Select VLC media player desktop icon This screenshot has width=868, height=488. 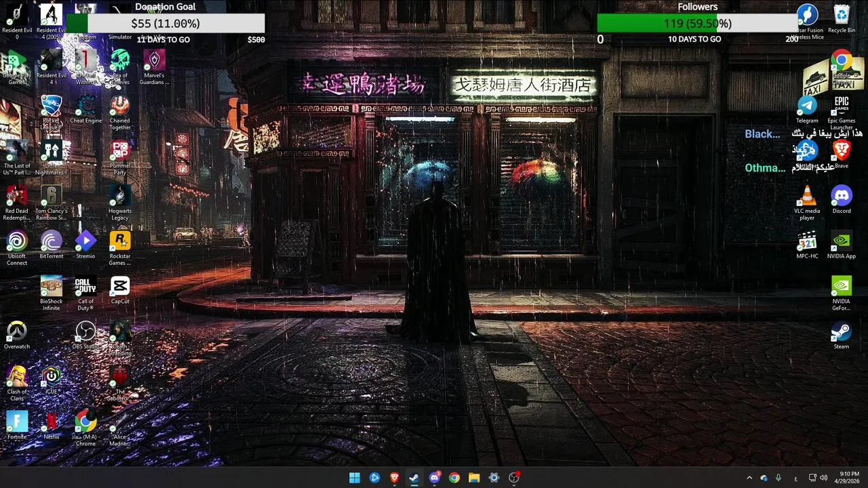pos(807,203)
